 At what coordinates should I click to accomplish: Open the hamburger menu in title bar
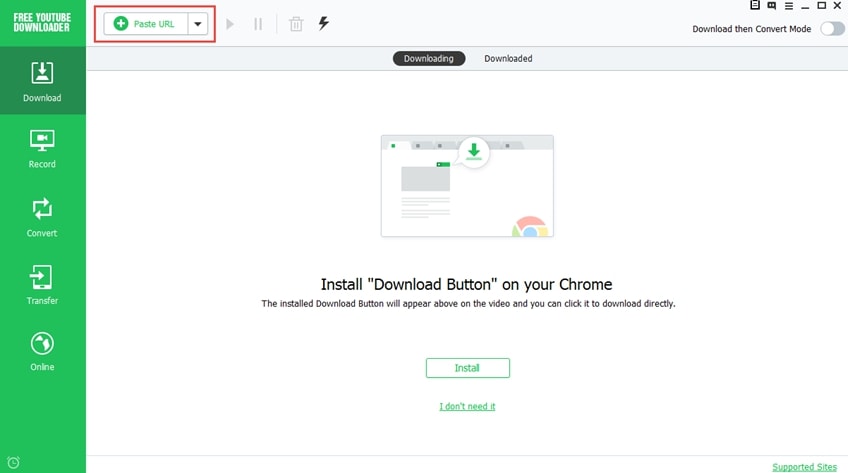789,6
